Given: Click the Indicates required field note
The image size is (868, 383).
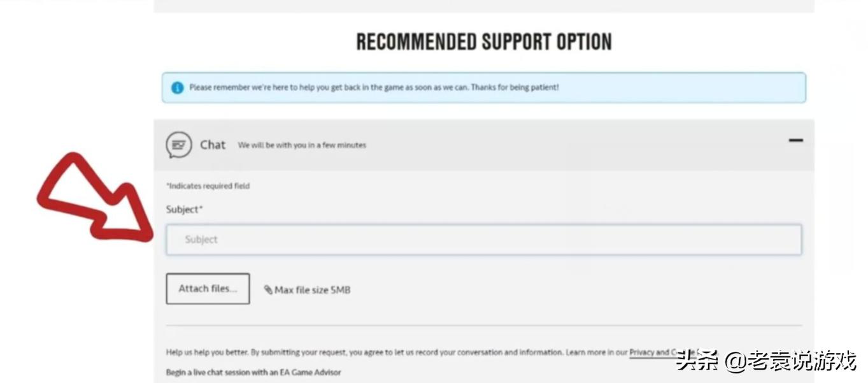Looking at the screenshot, I should [208, 186].
